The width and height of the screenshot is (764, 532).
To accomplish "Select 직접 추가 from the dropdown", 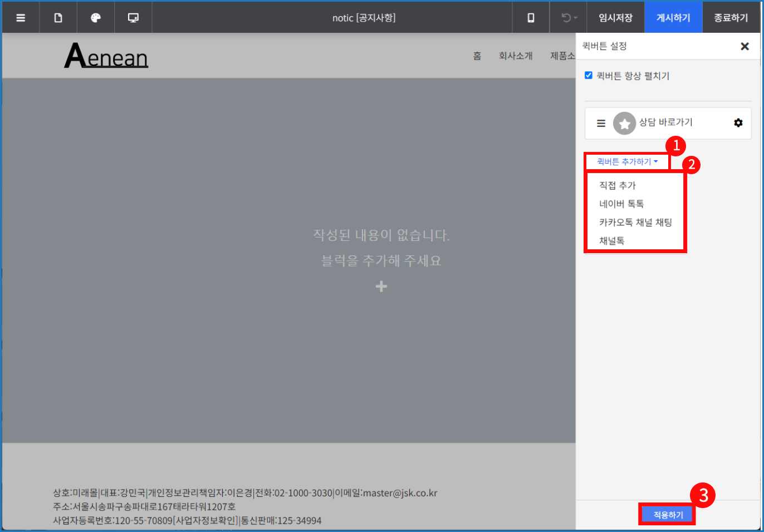I will 618,185.
